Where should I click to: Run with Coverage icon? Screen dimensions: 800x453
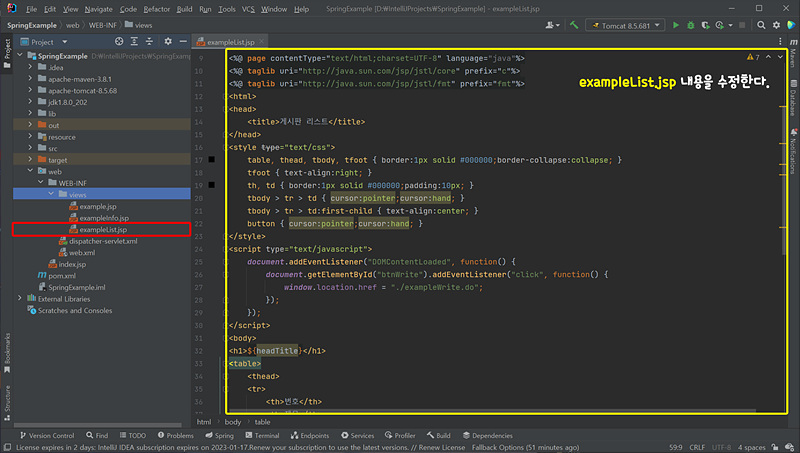[705, 25]
